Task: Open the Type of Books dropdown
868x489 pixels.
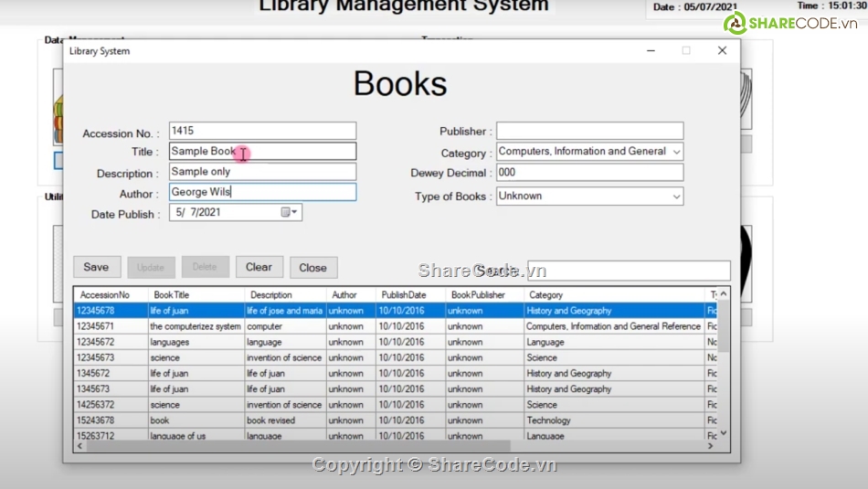Action: click(676, 197)
